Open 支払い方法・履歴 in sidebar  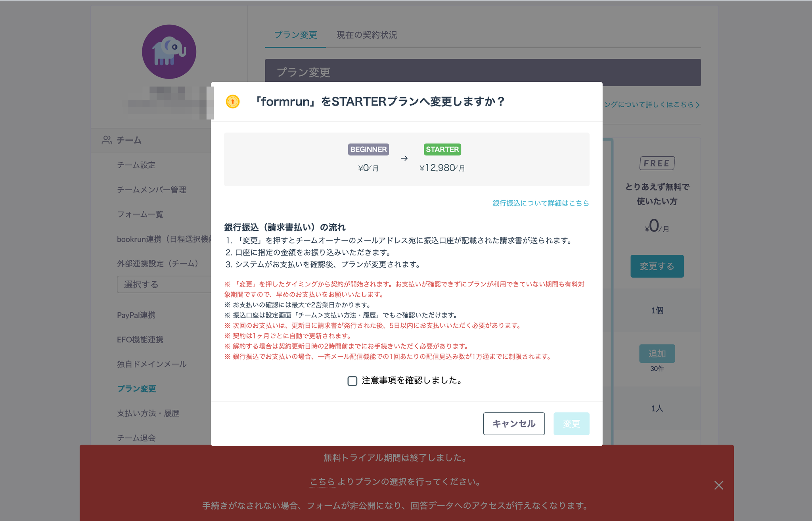tap(148, 413)
